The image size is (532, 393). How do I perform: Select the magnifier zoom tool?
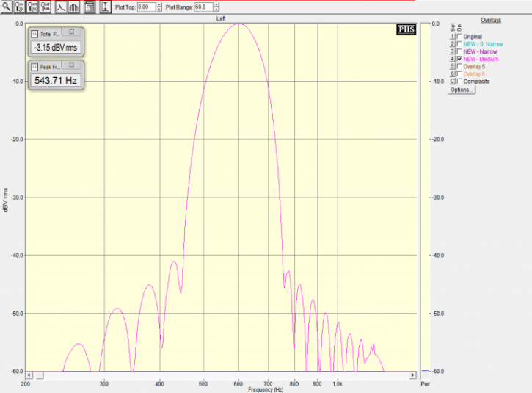[x=7, y=7]
